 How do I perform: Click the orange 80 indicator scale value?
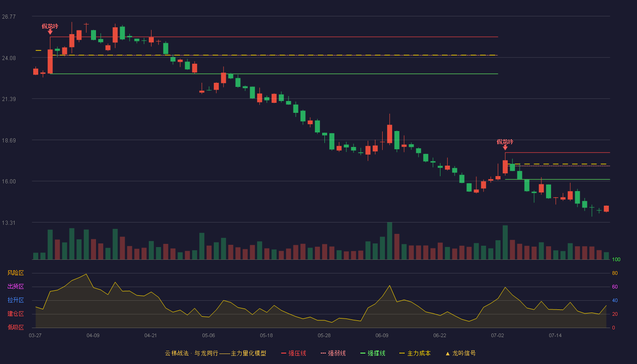(x=615, y=273)
